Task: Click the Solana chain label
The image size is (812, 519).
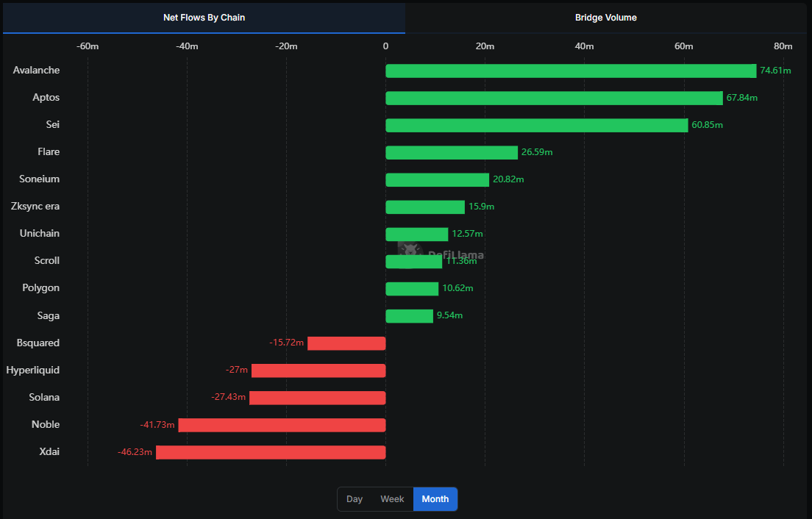Action: 44,397
